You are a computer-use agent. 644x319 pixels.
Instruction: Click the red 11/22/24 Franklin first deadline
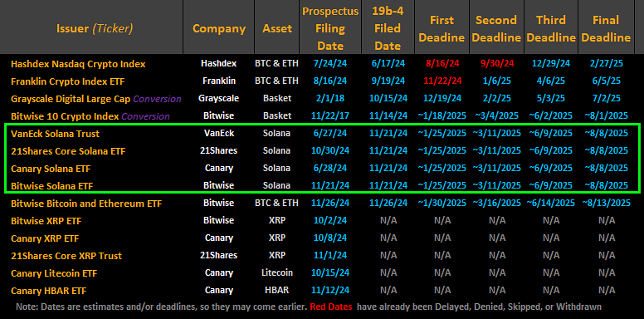(x=442, y=81)
